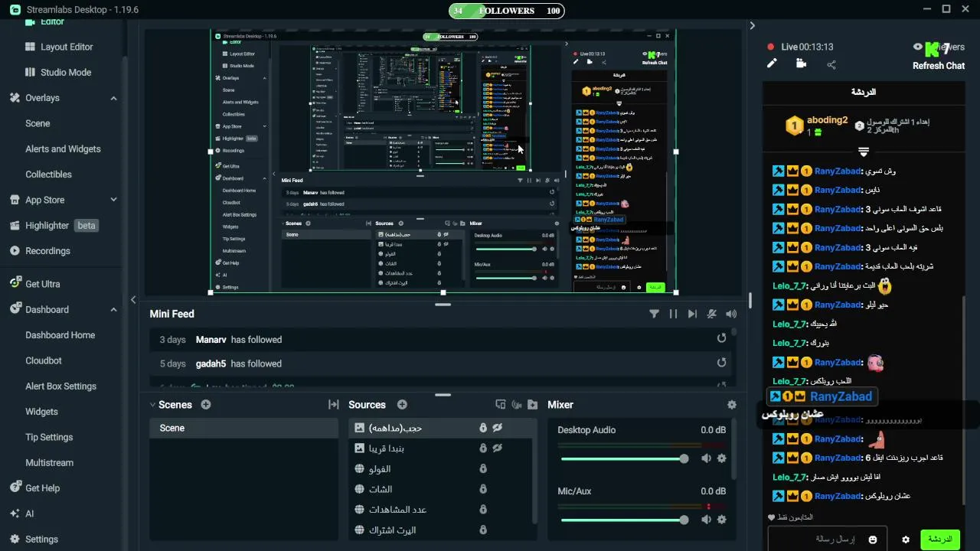Screen dimensions: 980x551
Task: Open the scene transitions icon in Scenes header
Action: (334, 405)
